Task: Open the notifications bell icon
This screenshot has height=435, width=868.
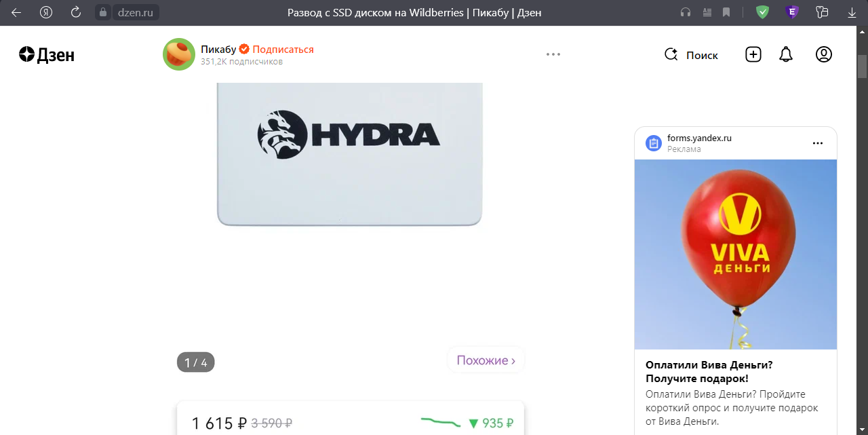Action: [786, 54]
